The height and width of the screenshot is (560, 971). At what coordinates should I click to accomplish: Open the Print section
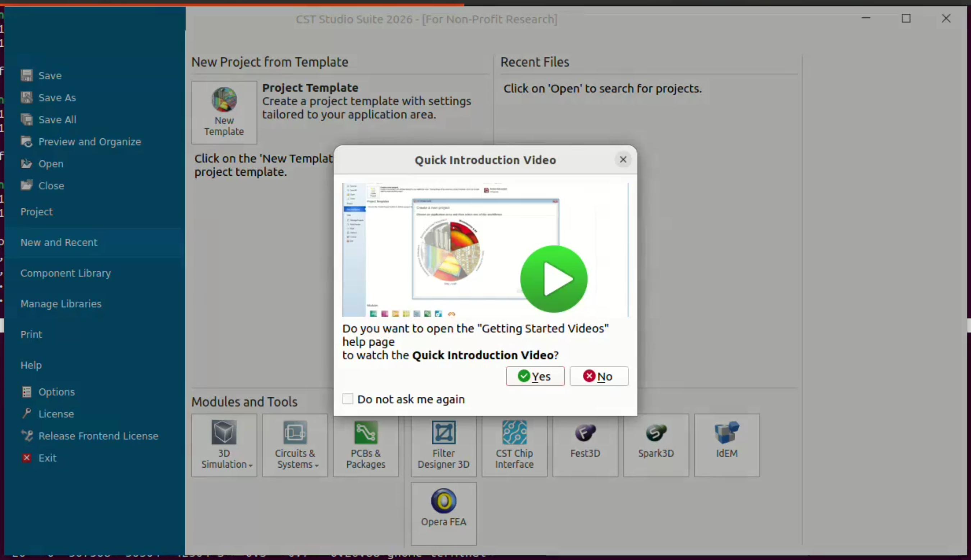31,334
